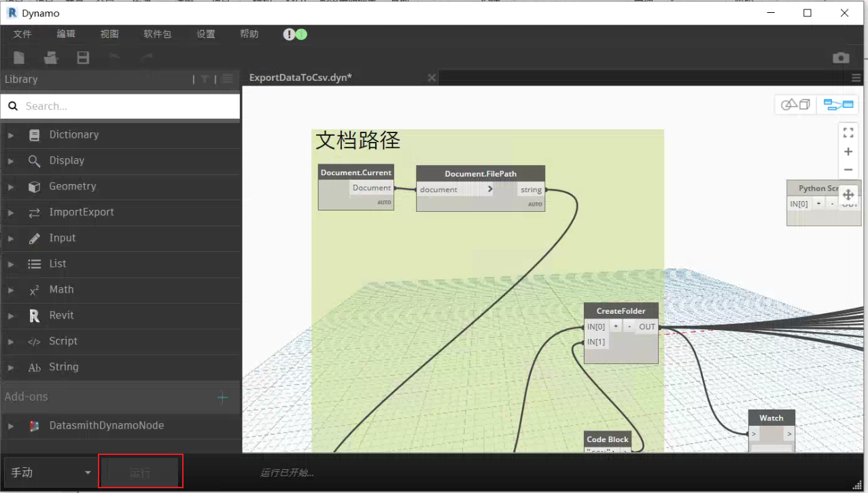Click the New file toolbar icon
Image resolution: width=868 pixels, height=493 pixels.
(x=20, y=58)
